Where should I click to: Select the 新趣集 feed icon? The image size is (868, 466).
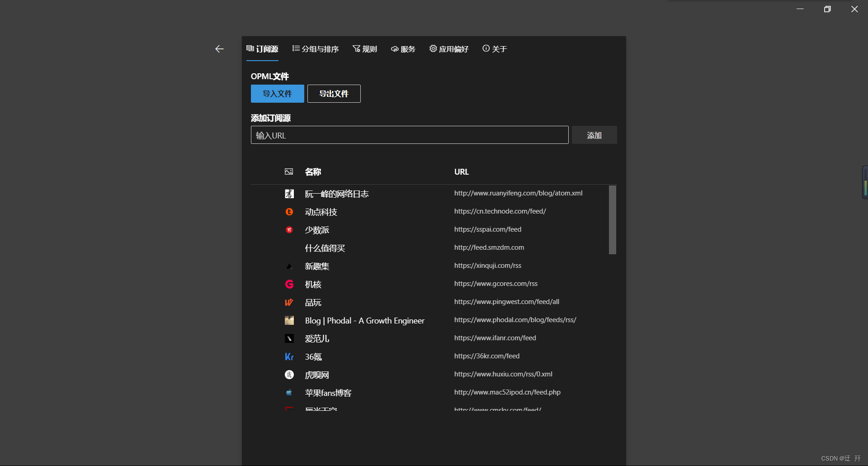289,266
